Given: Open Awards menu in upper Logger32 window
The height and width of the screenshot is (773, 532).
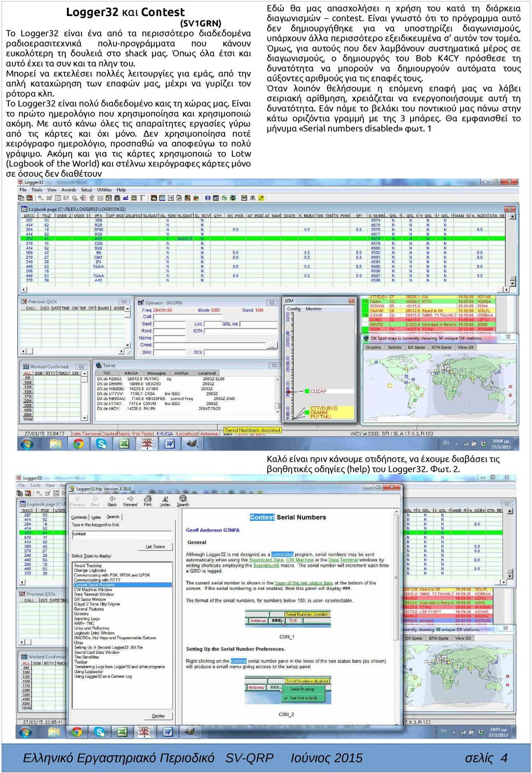Looking at the screenshot, I should coord(69,190).
